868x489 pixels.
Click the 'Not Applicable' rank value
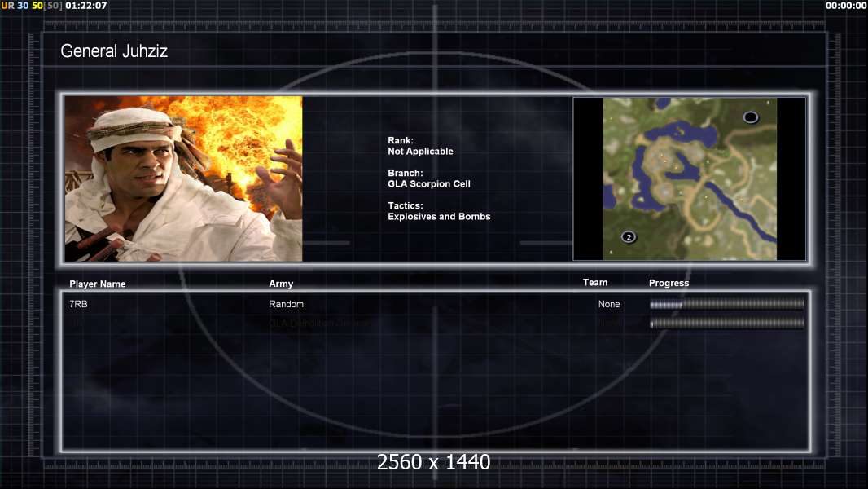point(420,152)
